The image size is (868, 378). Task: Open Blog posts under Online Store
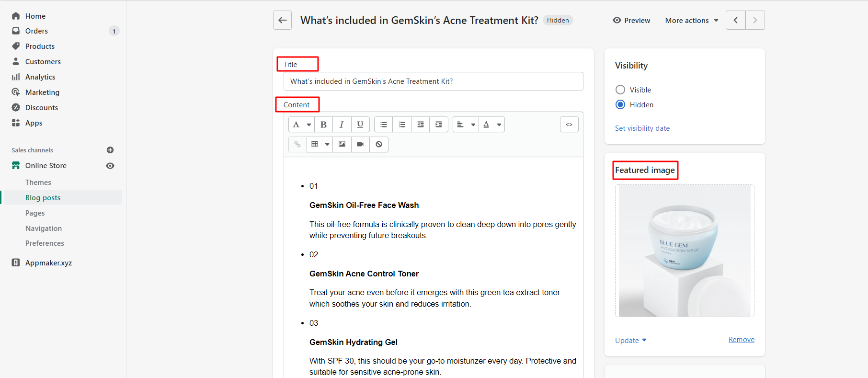[x=43, y=198]
